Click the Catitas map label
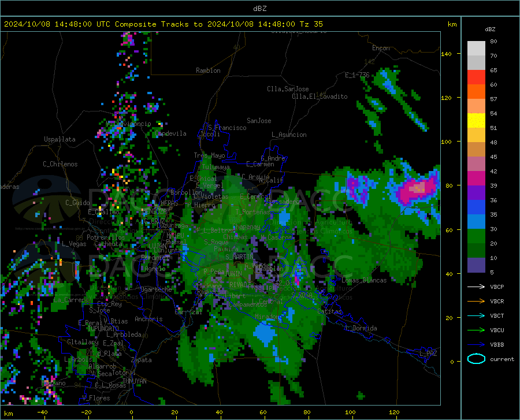Screen dimensions: 520x420 [x=329, y=311]
